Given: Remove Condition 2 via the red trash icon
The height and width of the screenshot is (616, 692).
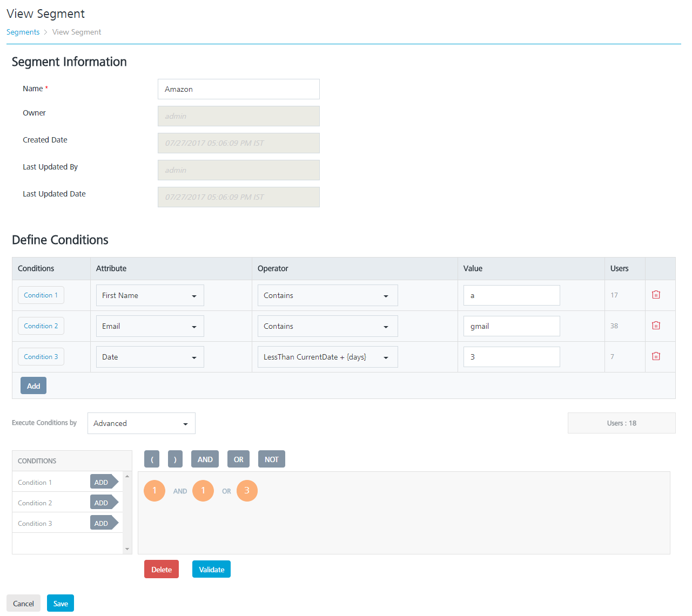Looking at the screenshot, I should [x=656, y=326].
